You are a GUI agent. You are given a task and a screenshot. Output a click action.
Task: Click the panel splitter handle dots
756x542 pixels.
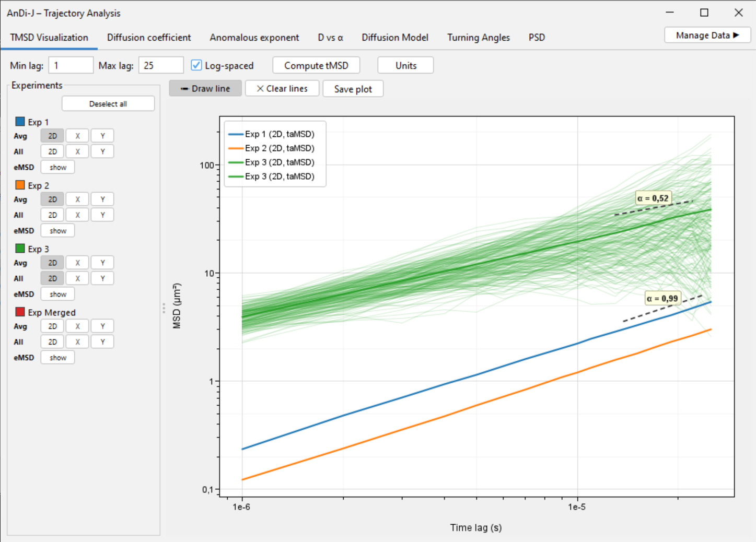click(164, 309)
